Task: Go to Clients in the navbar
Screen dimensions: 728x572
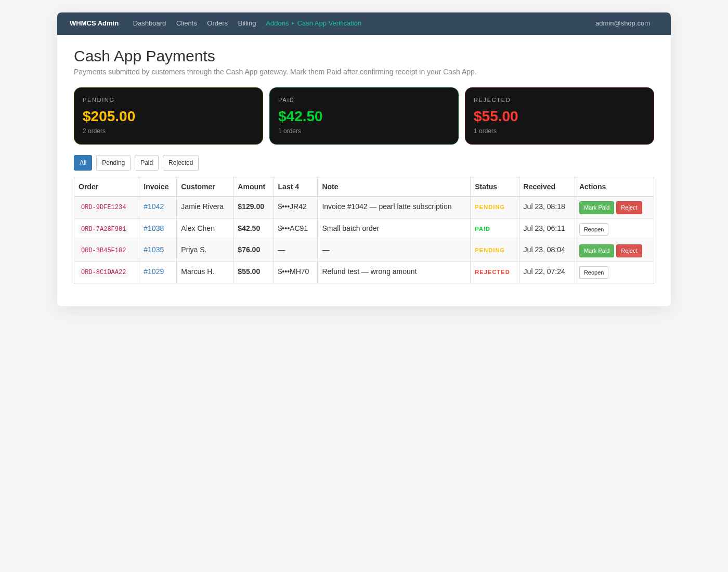Action: pyautogui.click(x=186, y=23)
